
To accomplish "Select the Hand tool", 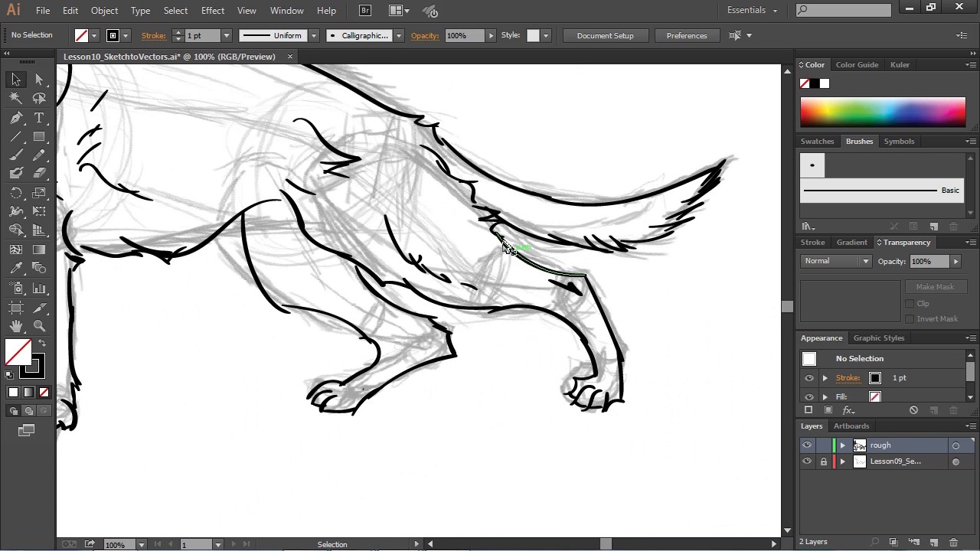I will (x=16, y=327).
